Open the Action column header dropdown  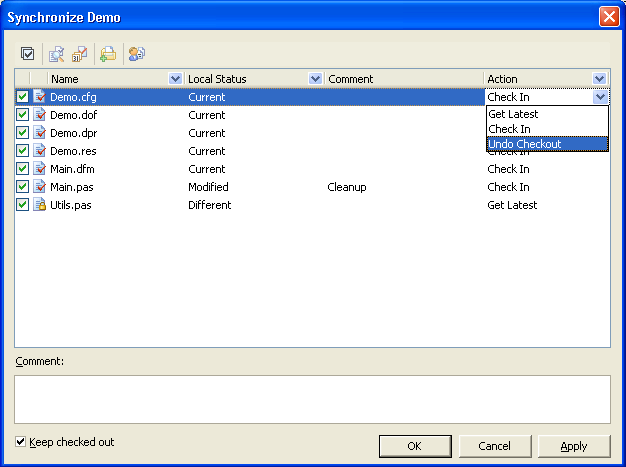[x=600, y=79]
